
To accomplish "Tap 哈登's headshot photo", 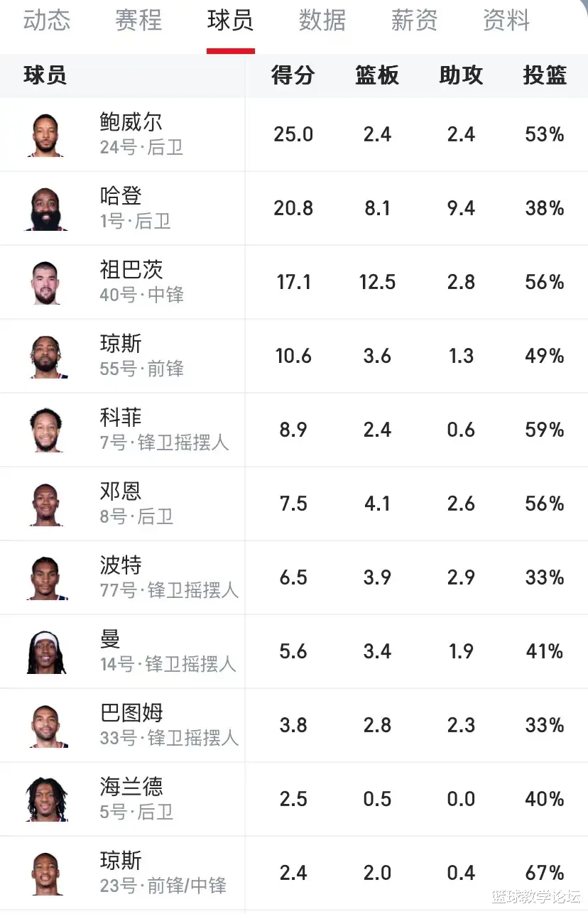I will pyautogui.click(x=47, y=208).
